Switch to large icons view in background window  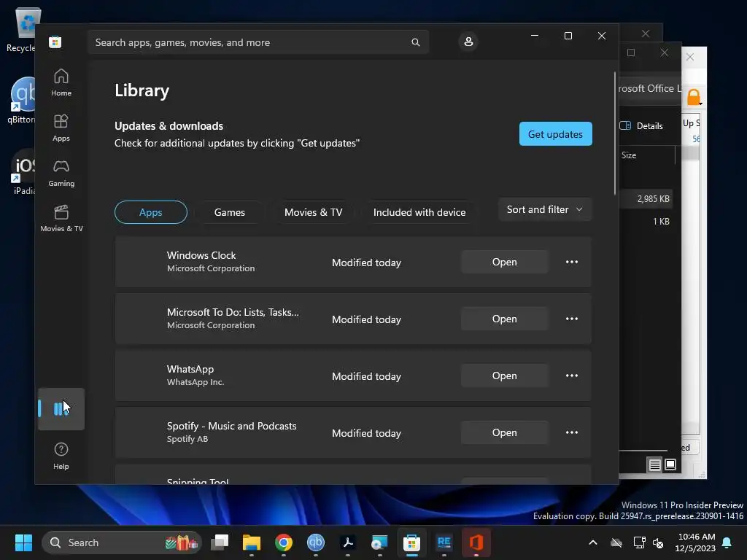[670, 464]
